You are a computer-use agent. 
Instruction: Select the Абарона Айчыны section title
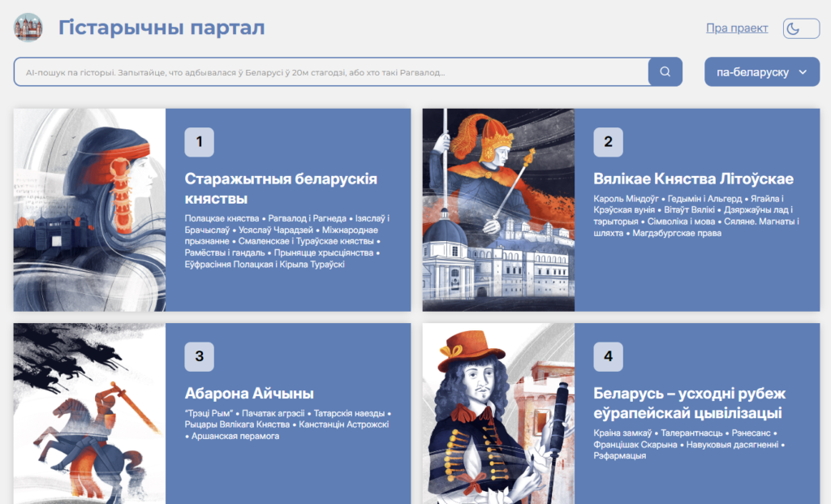(x=249, y=394)
